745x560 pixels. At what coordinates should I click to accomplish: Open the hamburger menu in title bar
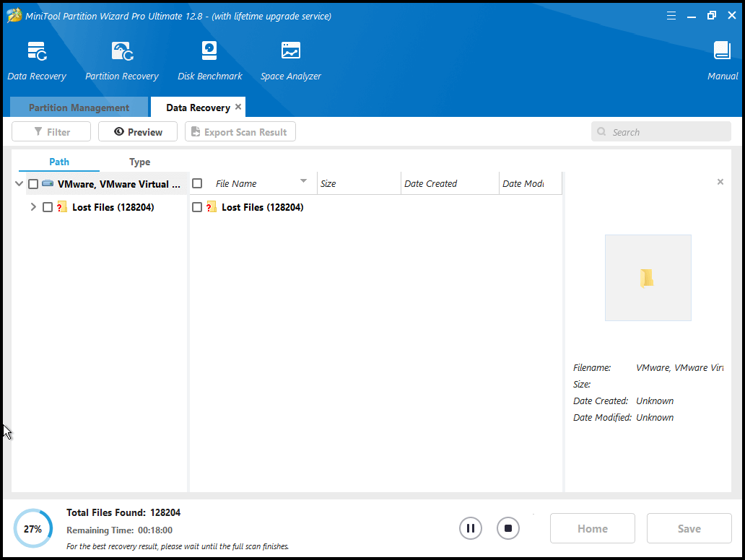pyautogui.click(x=671, y=16)
